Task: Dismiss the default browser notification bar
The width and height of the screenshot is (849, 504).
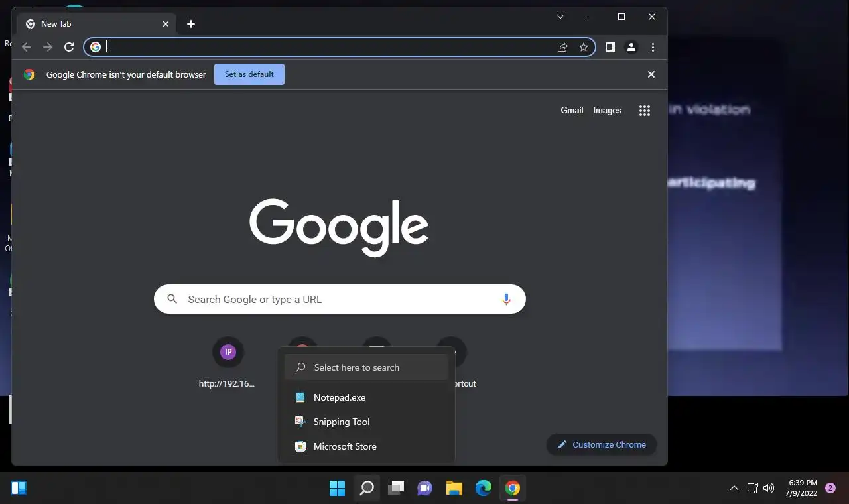Action: click(x=651, y=74)
